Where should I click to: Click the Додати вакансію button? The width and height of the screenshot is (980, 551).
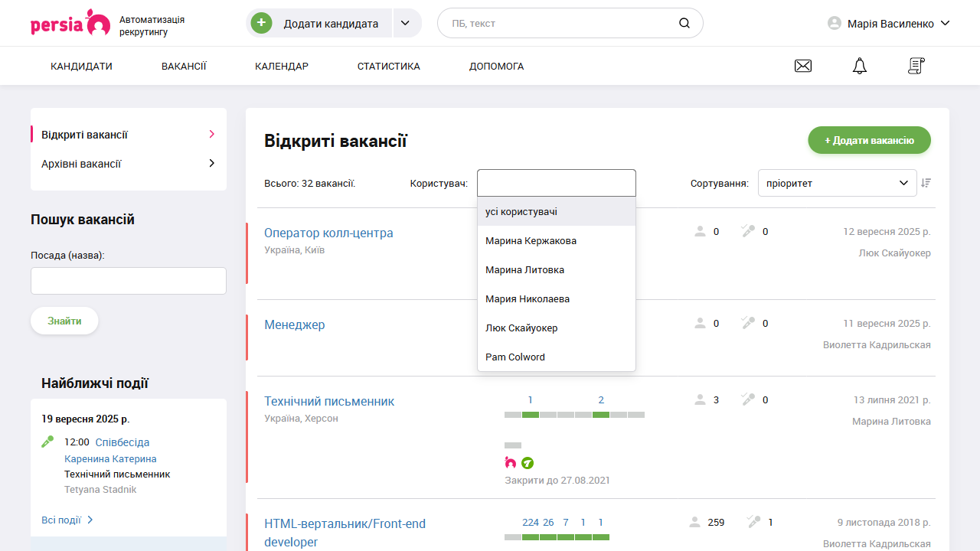pyautogui.click(x=869, y=140)
